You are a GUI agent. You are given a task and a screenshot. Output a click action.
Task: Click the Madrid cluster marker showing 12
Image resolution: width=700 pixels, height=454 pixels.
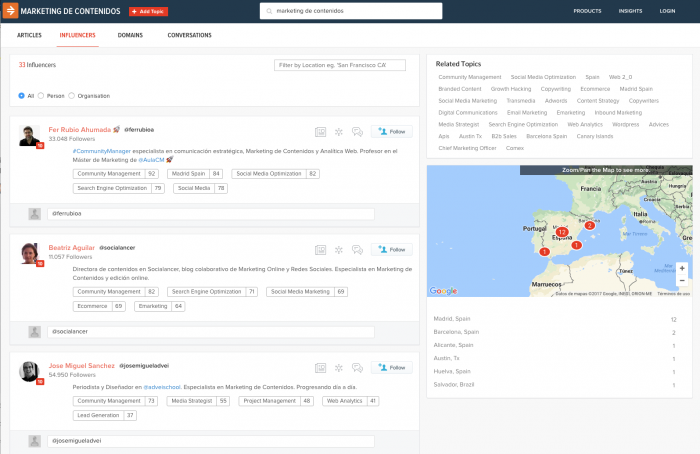coord(562,232)
